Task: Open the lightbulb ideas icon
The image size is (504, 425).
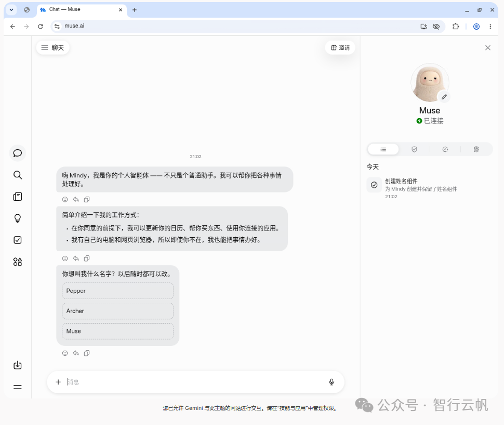Action: click(17, 218)
